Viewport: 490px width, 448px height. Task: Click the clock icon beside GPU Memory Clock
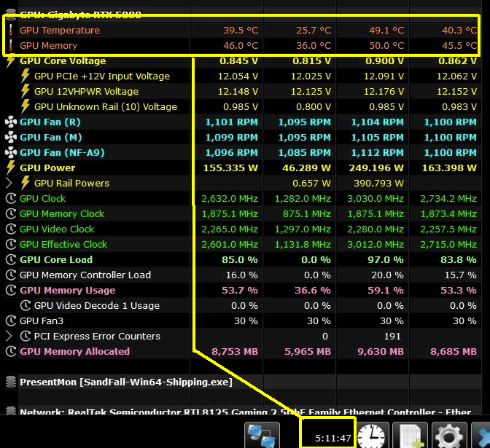point(11,214)
